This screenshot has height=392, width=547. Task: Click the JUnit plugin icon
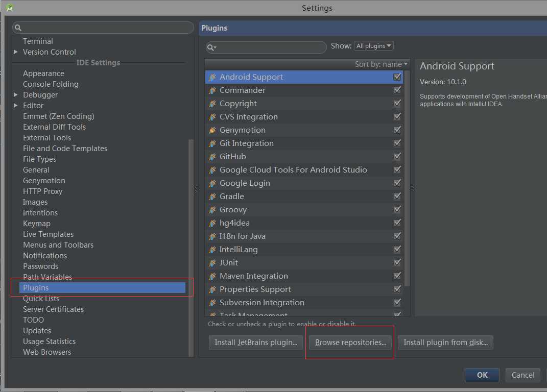click(212, 263)
